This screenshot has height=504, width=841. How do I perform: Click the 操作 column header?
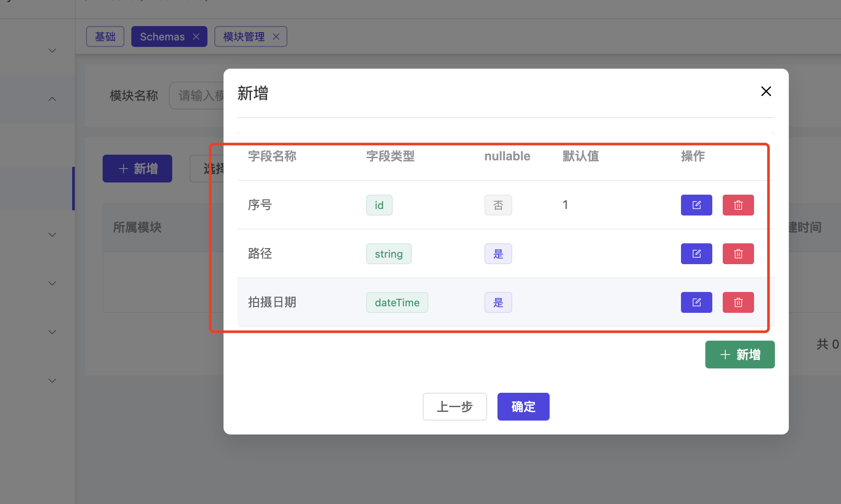coord(693,156)
